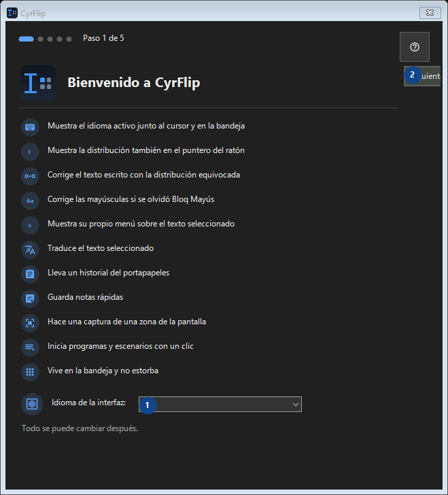Click the mouse pointer layout icon
The image size is (448, 495).
[x=30, y=152]
